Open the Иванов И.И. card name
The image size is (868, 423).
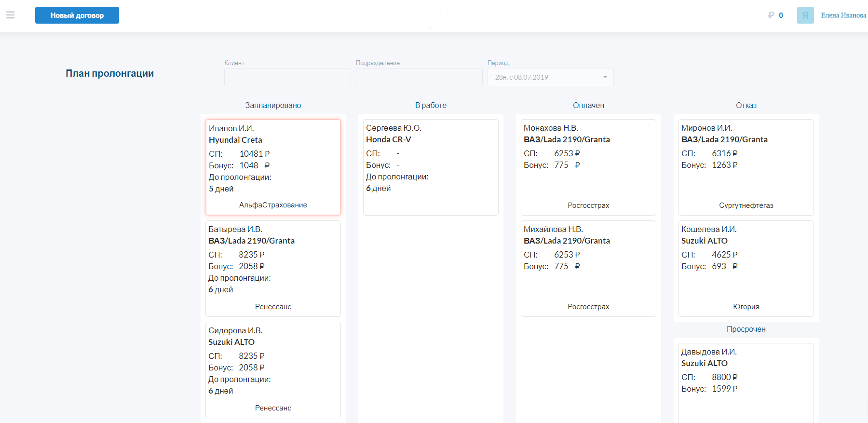tap(231, 128)
